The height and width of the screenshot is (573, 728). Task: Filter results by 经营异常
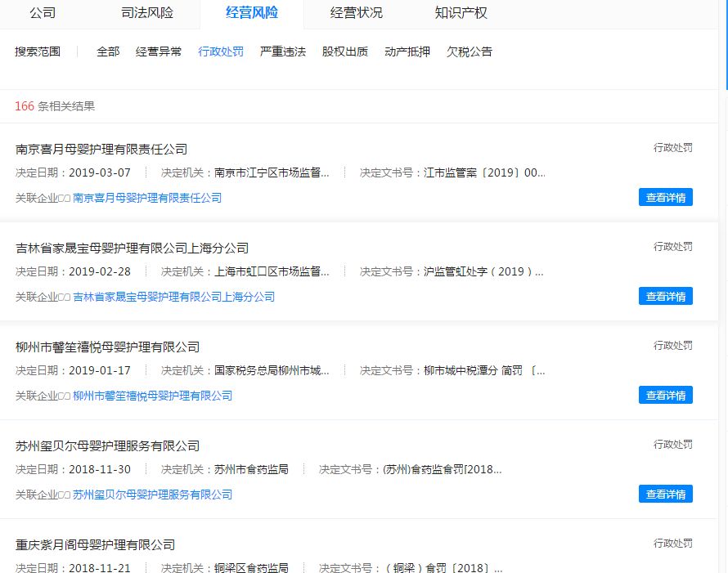click(159, 51)
